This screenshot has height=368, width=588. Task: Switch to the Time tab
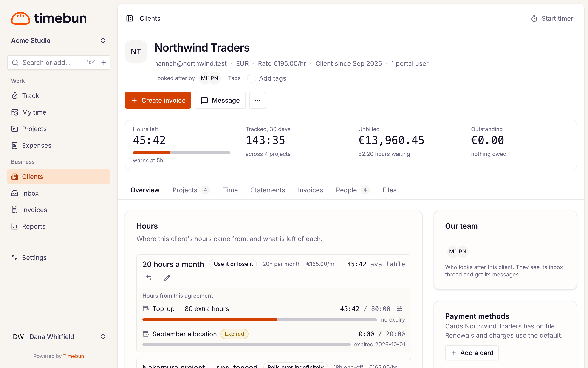coord(230,190)
